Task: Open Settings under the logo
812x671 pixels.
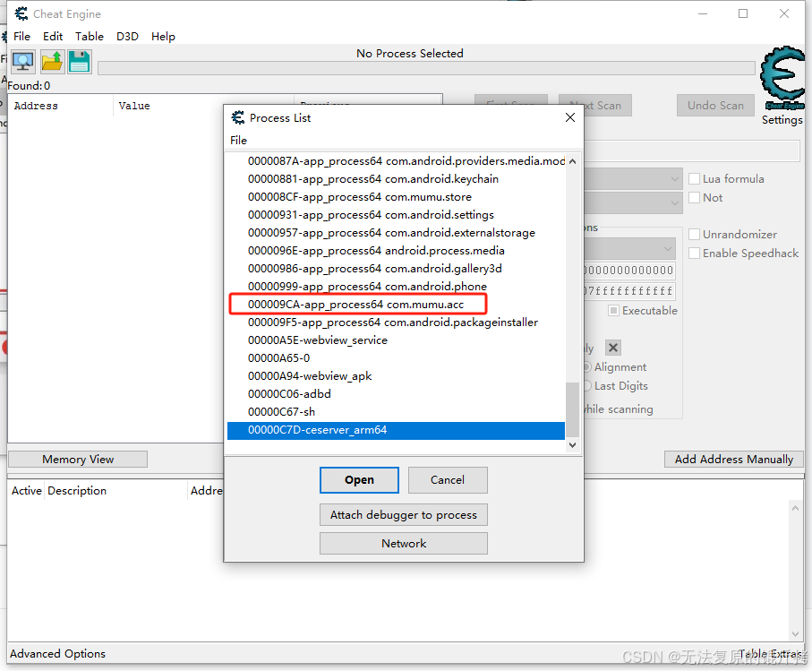Action: click(782, 120)
